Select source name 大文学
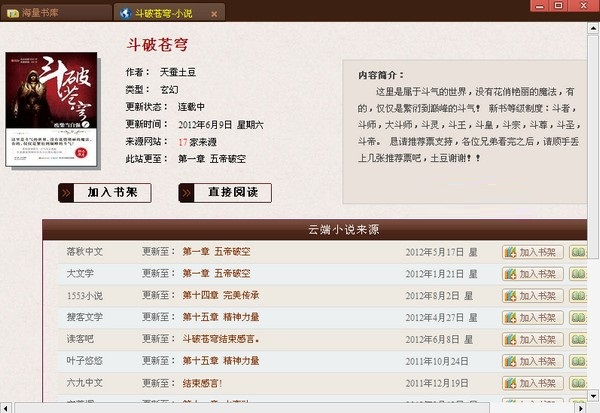600x413 pixels. pos(80,273)
